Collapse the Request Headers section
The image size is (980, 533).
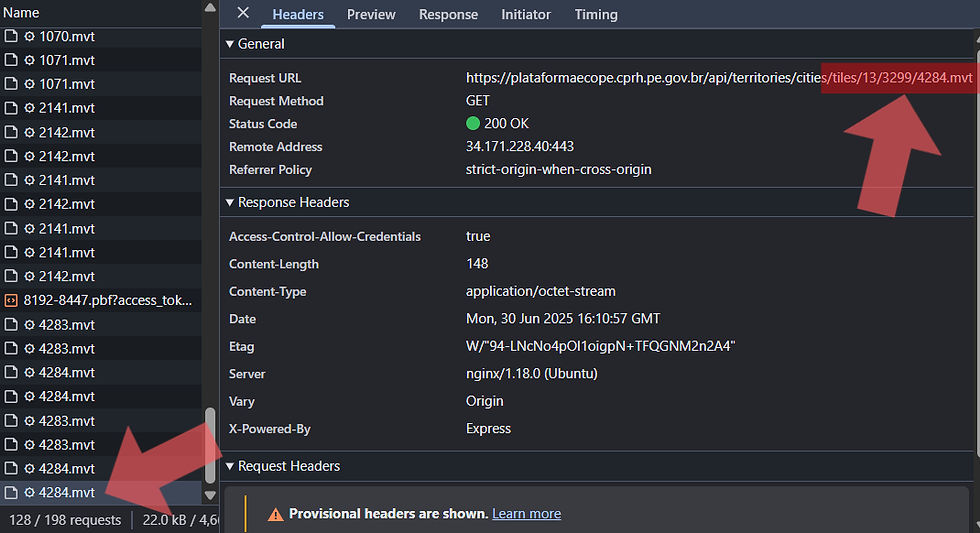click(230, 466)
